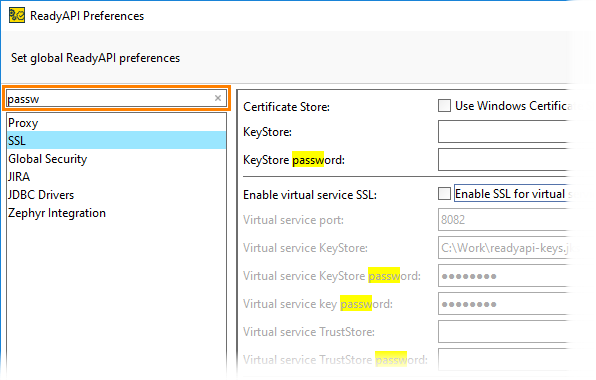Open the JIRA preferences page
The height and width of the screenshot is (380, 596).
point(116,177)
